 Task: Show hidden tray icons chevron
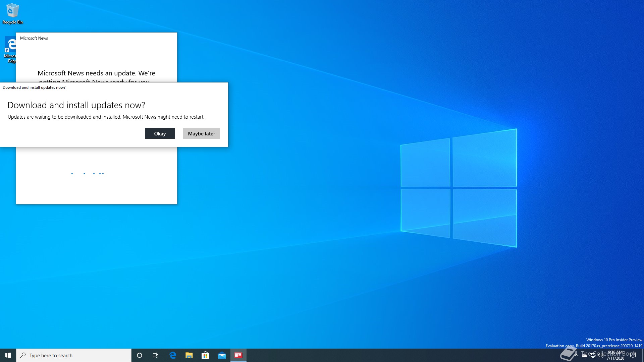pos(577,355)
